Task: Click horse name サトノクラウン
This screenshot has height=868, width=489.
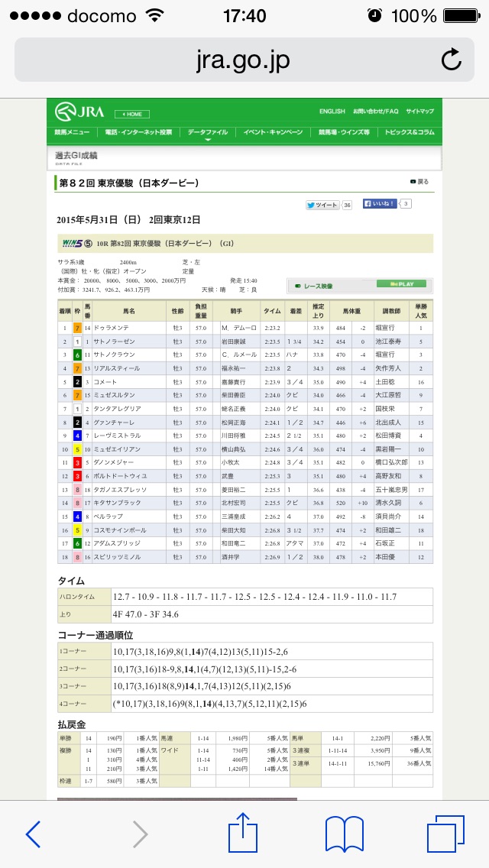Action: [x=114, y=355]
